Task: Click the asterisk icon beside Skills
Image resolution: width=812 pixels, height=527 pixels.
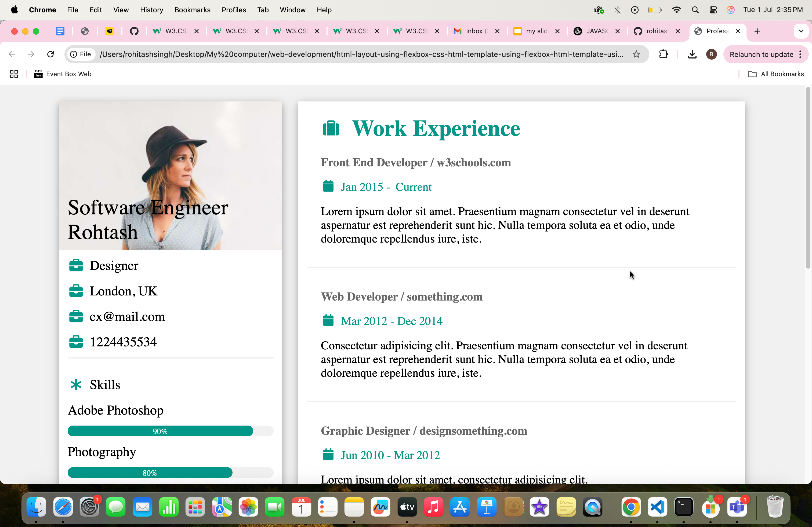Action: pyautogui.click(x=76, y=385)
